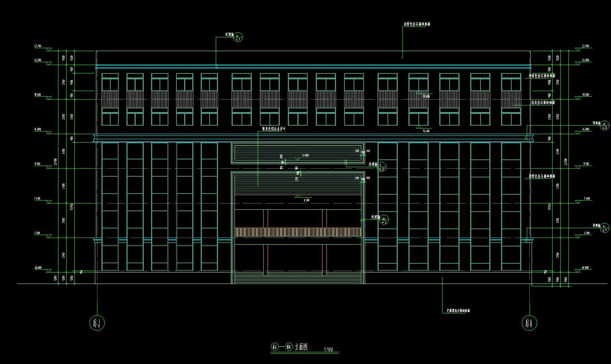This screenshot has height=364, width=611.
Task: Select the 1:100 scale text
Action: [x=328, y=349]
